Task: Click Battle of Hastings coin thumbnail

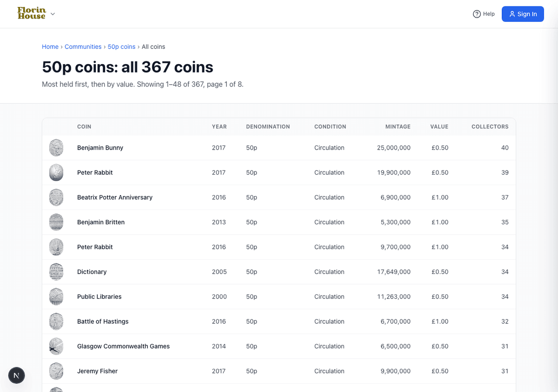Action: [x=56, y=321]
